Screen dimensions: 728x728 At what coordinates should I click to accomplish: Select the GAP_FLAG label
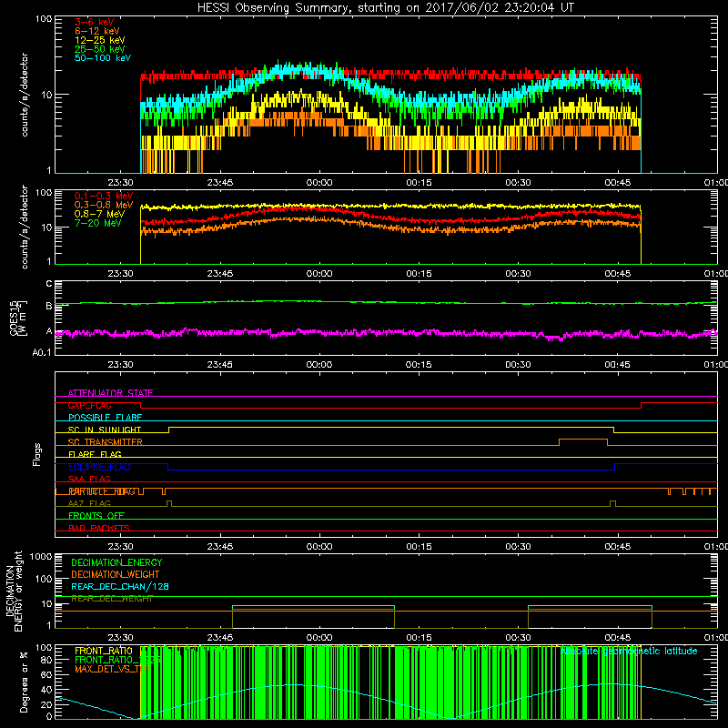pyautogui.click(x=89, y=405)
